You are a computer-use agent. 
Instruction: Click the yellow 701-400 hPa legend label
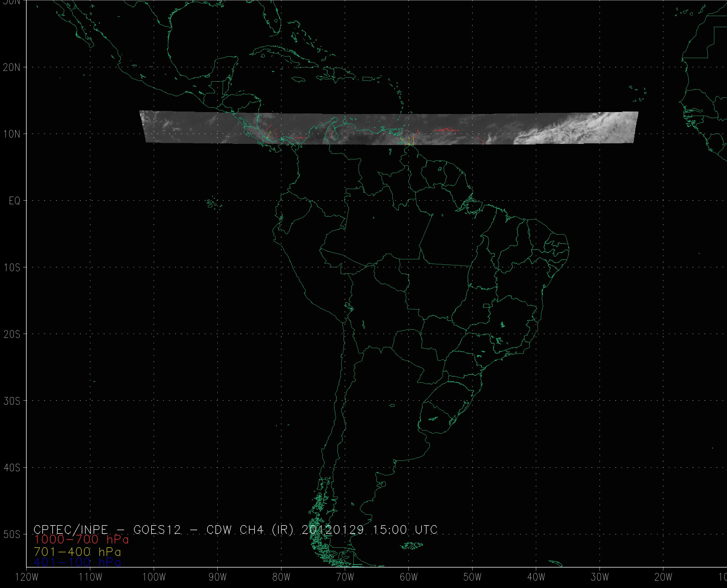click(77, 552)
